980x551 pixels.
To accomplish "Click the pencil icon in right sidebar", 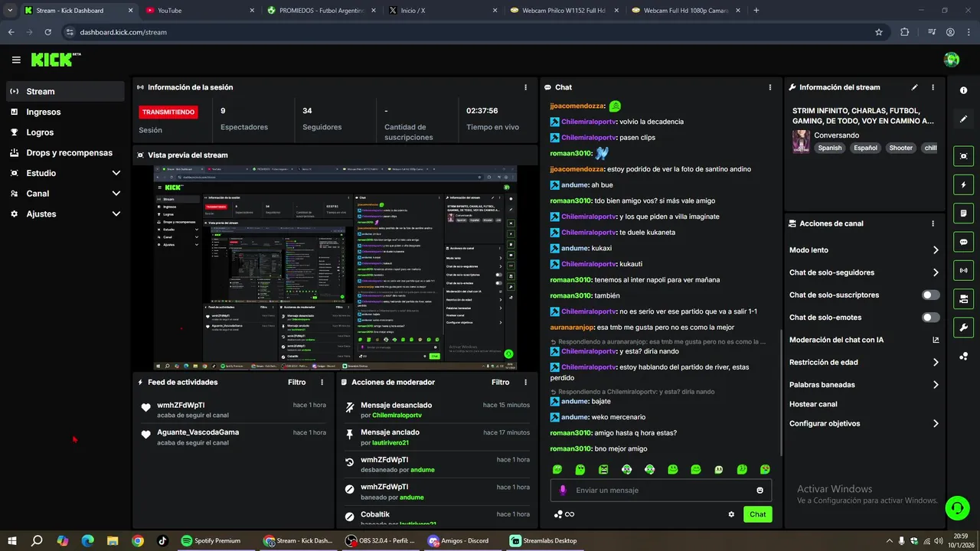I will point(963,119).
